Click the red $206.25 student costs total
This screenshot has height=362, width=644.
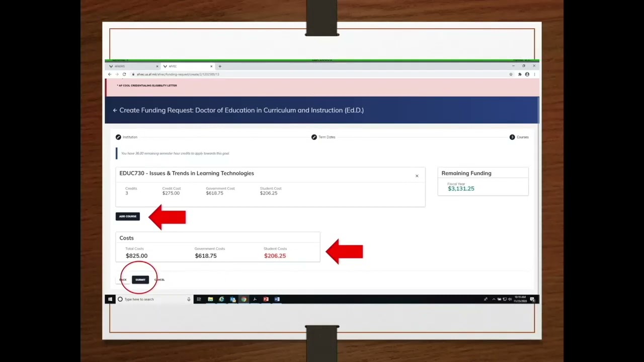tap(275, 255)
